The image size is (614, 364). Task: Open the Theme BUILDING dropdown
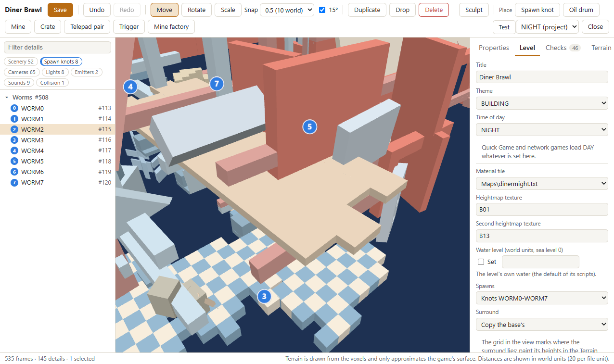click(x=542, y=103)
